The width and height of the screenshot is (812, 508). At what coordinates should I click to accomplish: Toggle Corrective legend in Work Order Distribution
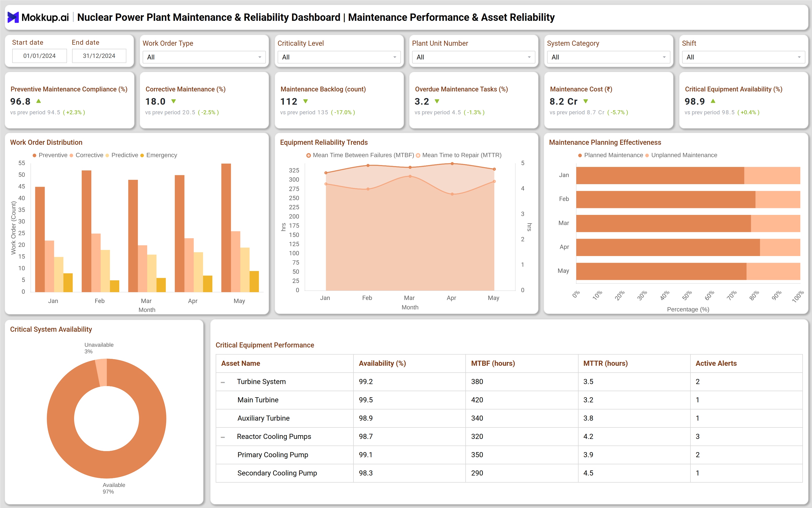click(x=86, y=155)
